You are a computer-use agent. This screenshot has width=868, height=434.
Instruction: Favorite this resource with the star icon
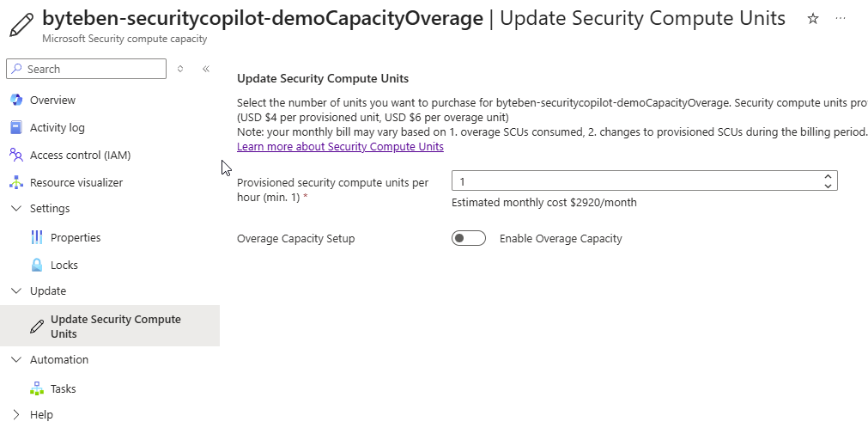pyautogui.click(x=813, y=19)
